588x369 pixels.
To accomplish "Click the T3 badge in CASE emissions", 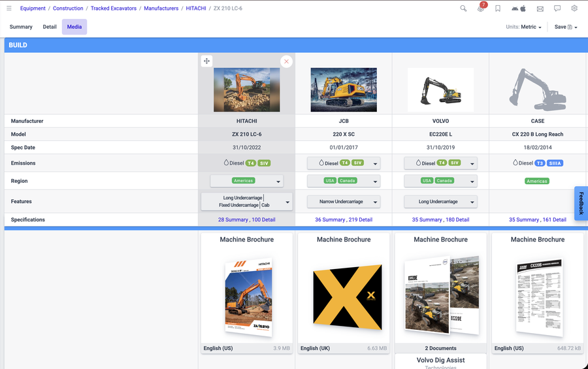I will [x=540, y=163].
